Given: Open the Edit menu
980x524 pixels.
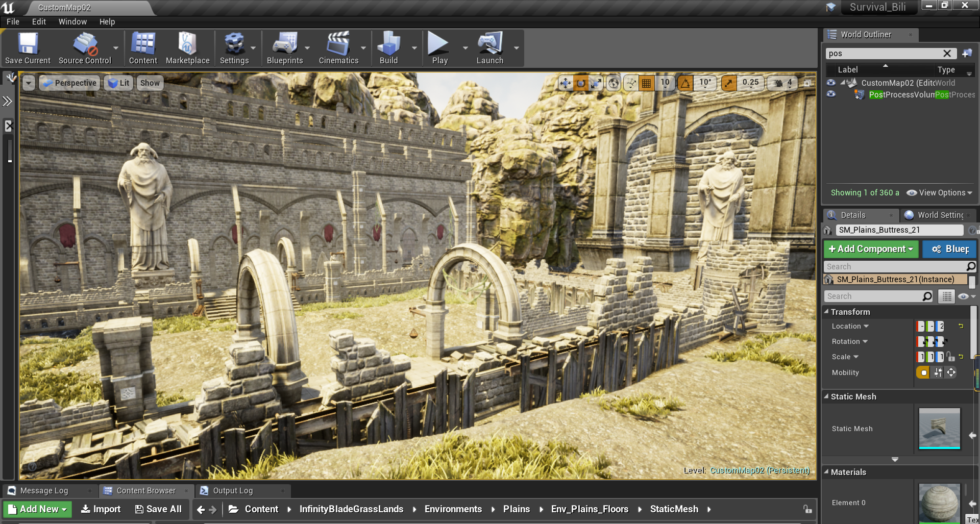Looking at the screenshot, I should (x=39, y=21).
